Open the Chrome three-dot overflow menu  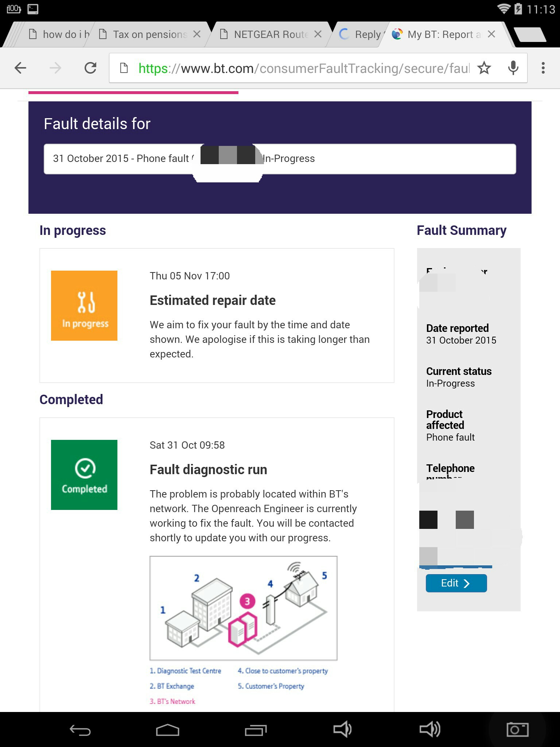click(543, 68)
